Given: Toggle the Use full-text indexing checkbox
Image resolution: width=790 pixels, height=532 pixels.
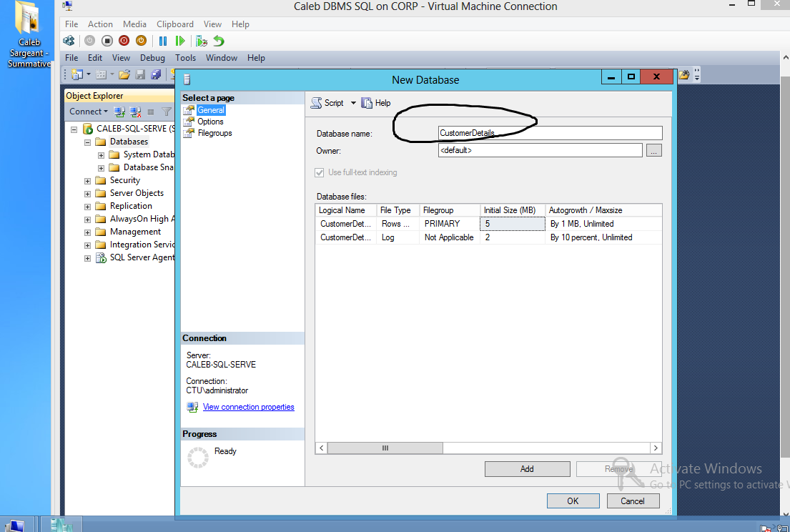Looking at the screenshot, I should [x=320, y=172].
